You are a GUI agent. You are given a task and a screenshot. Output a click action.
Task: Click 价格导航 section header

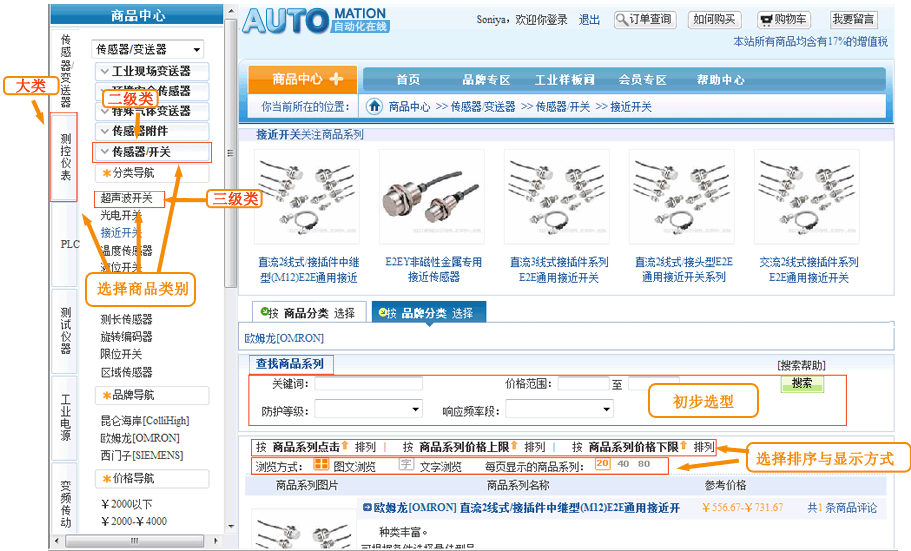152,478
